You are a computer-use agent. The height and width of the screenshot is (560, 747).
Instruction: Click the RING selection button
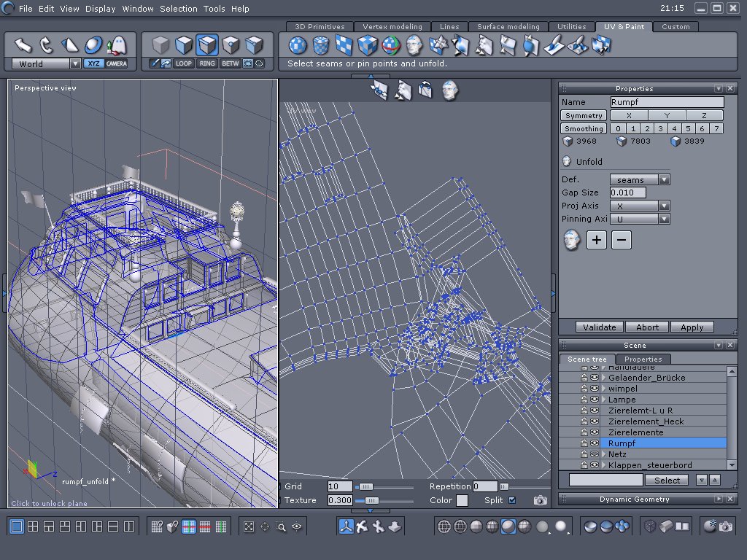(207, 63)
